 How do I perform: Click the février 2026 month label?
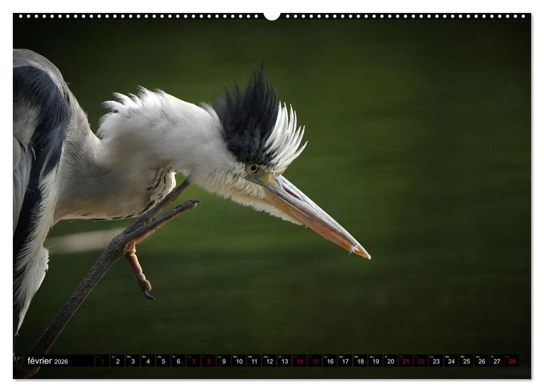click(x=48, y=361)
